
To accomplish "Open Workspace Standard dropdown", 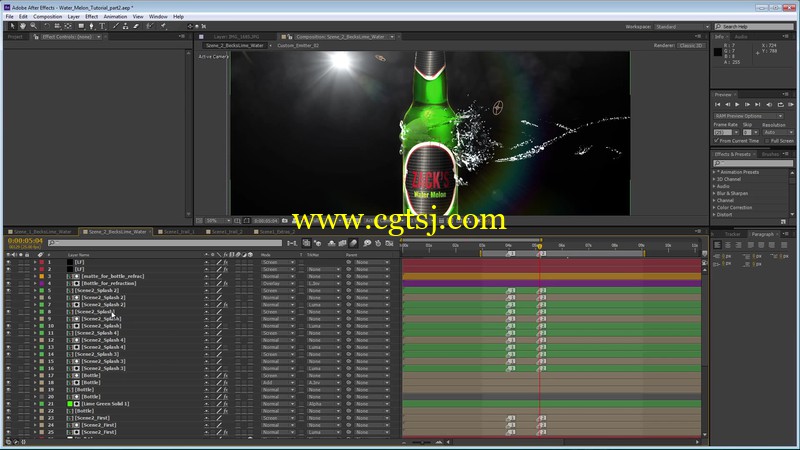I will coord(682,27).
